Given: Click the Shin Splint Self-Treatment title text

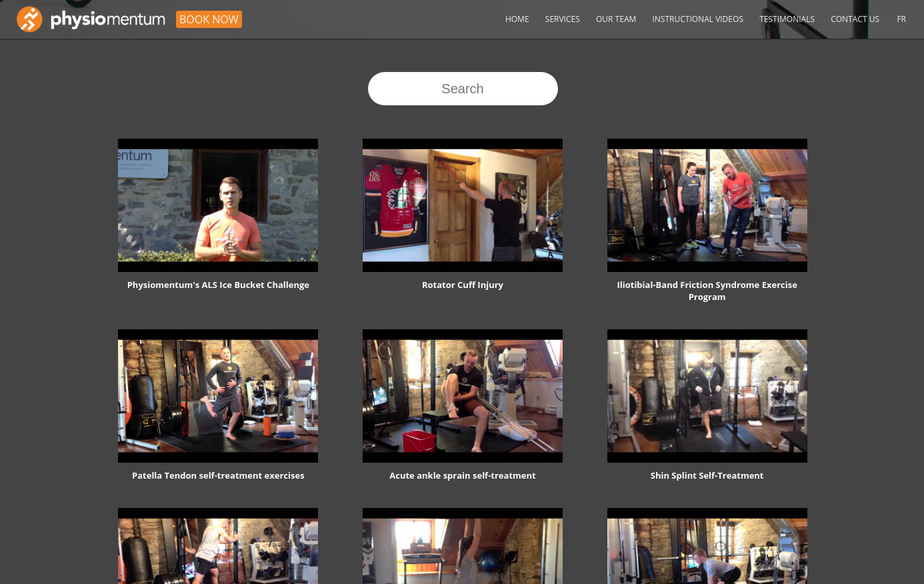Looking at the screenshot, I should click(707, 475).
